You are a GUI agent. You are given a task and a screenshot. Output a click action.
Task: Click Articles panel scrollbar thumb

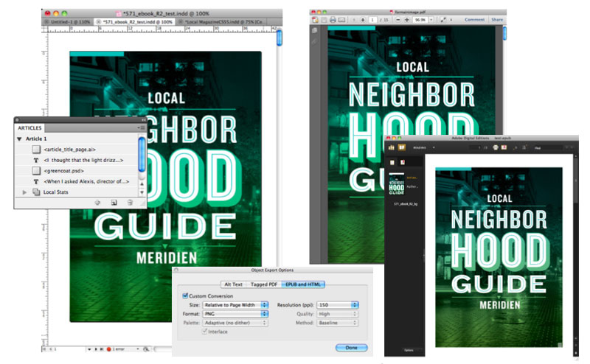(142, 154)
